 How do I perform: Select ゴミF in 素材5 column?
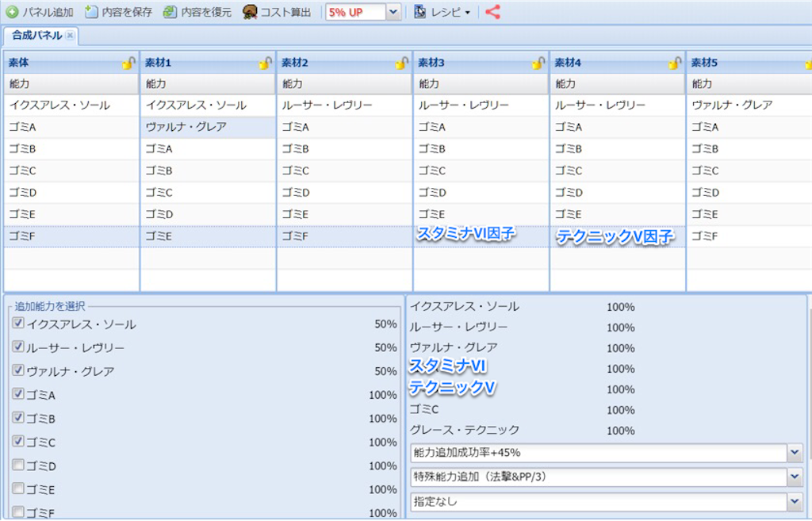749,236
